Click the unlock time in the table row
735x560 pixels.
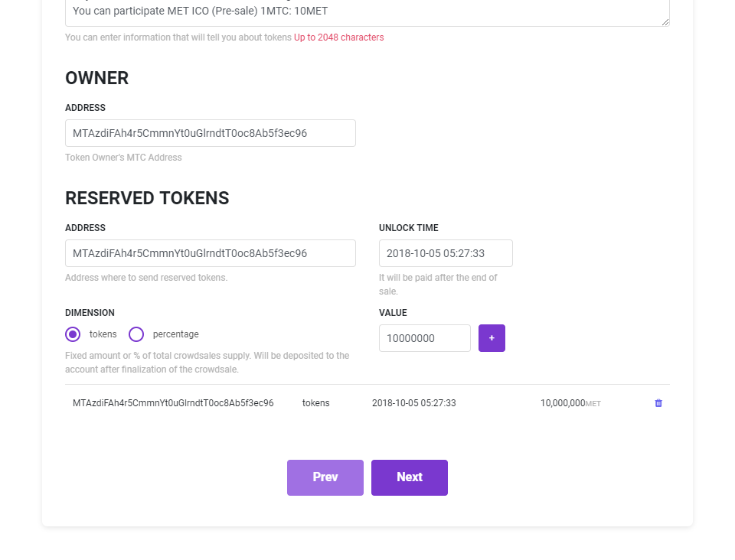pos(413,403)
